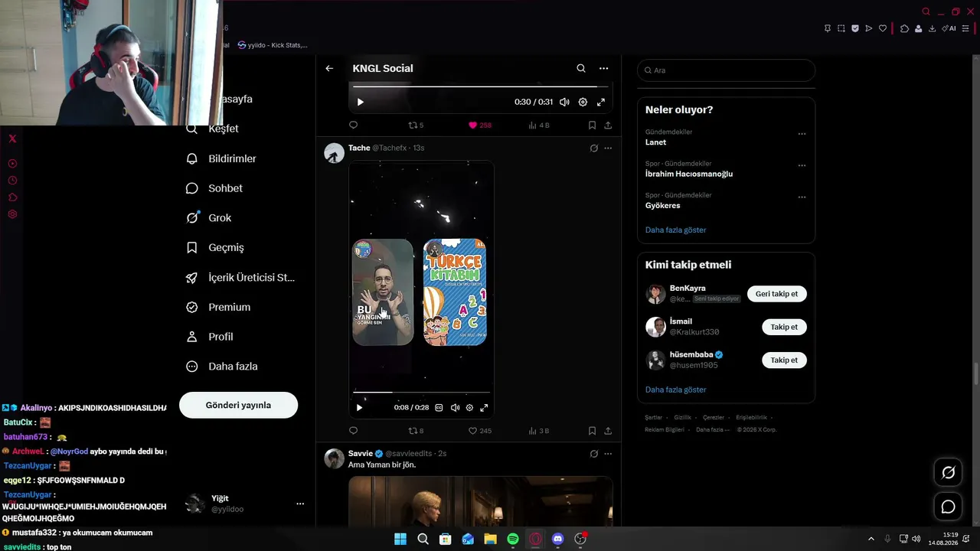
Task: Open browser extensions
Action: 904,28
